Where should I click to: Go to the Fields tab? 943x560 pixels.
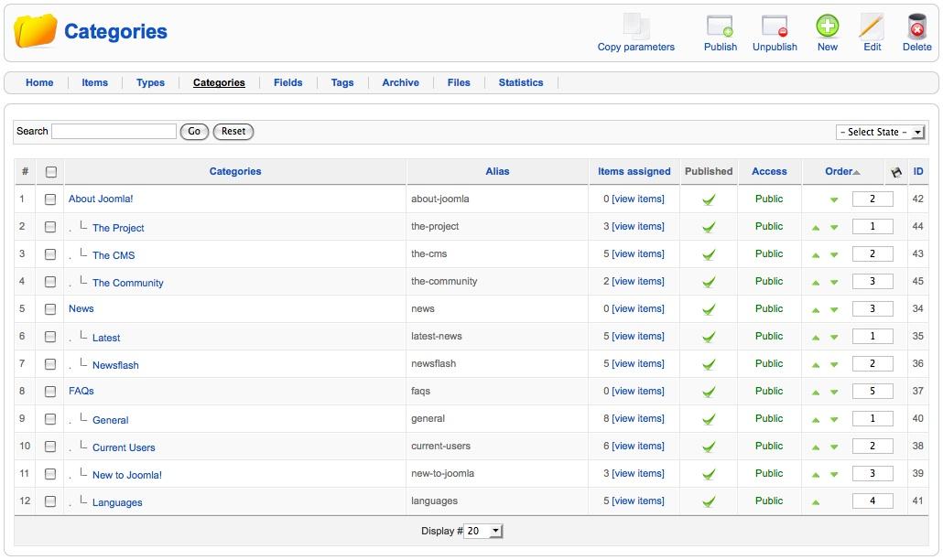[288, 83]
